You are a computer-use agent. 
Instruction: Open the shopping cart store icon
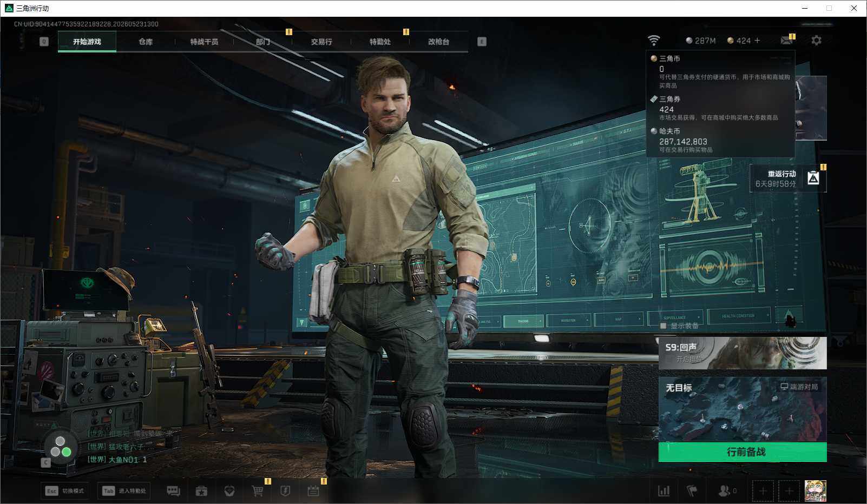[258, 491]
